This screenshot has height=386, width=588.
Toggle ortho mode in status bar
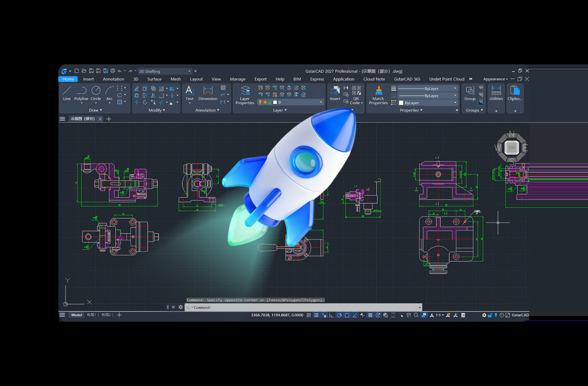coord(331,315)
